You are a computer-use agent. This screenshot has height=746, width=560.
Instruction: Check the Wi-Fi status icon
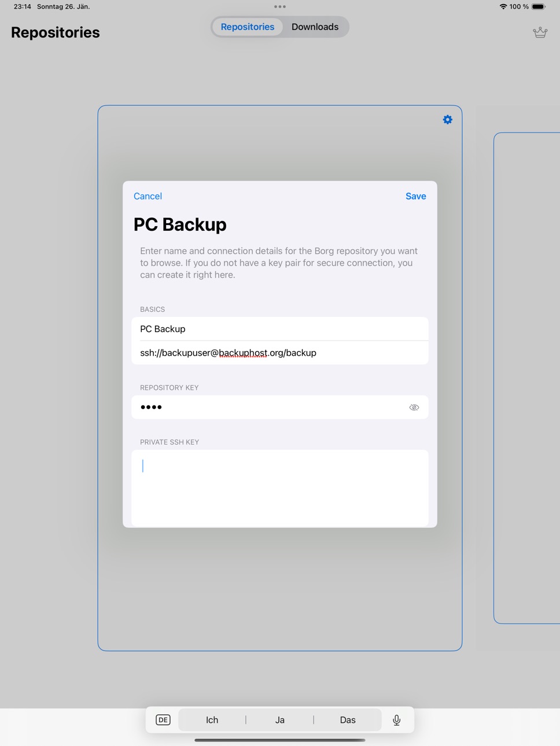(x=503, y=7)
